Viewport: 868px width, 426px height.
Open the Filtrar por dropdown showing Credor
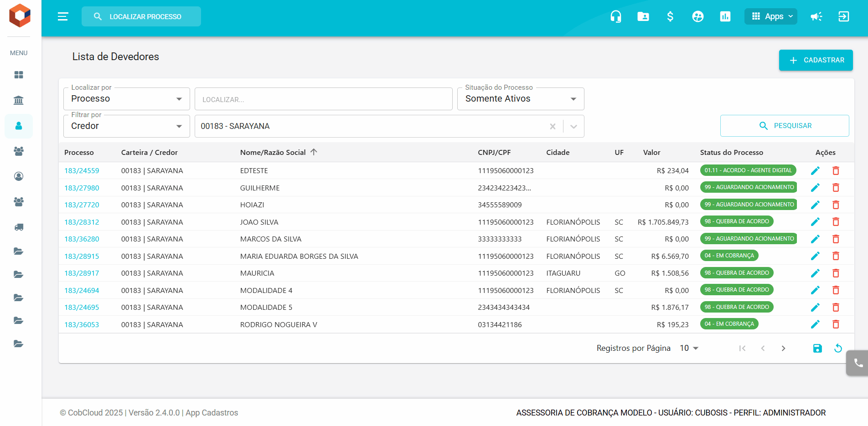pos(127,126)
